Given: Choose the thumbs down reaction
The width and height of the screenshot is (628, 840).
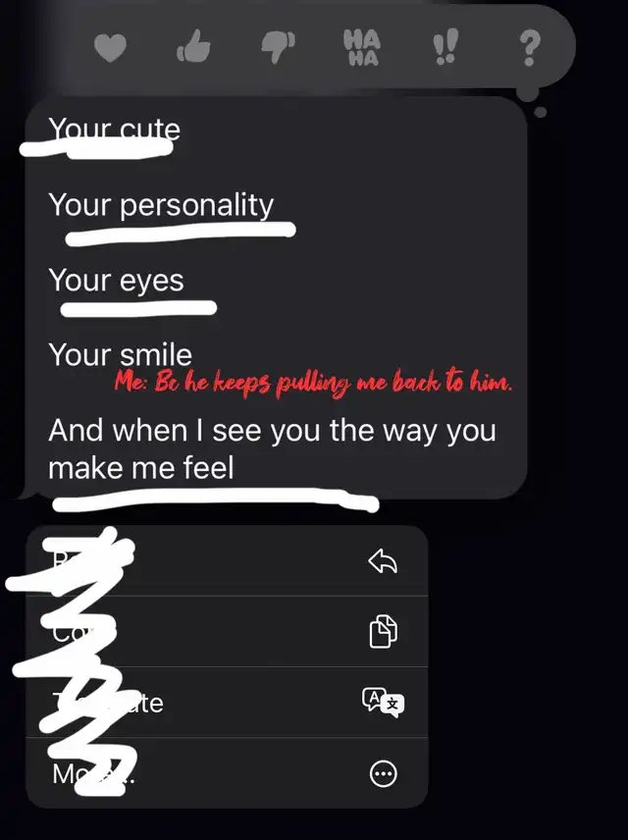Looking at the screenshot, I should pyautogui.click(x=278, y=47).
